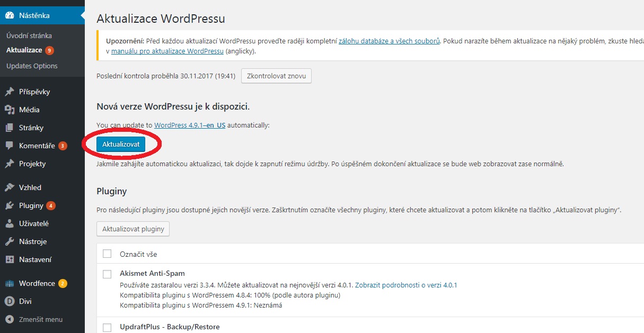644x333 pixels.
Task: Open the Wordfence menu label
Action: (37, 283)
